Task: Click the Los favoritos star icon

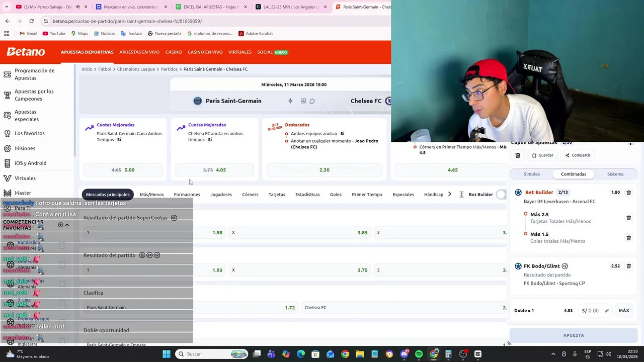Action: tap(8, 133)
